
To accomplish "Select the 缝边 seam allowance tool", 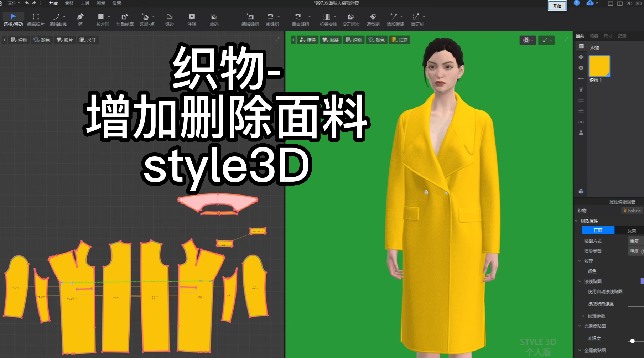I will (x=170, y=20).
